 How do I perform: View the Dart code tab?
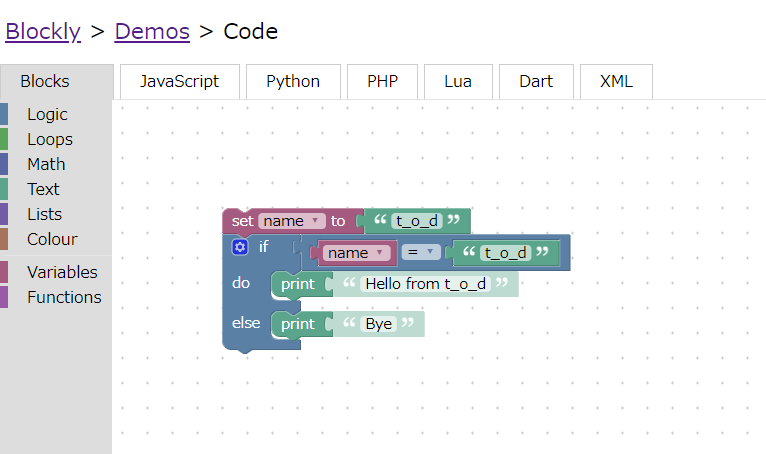click(x=536, y=82)
